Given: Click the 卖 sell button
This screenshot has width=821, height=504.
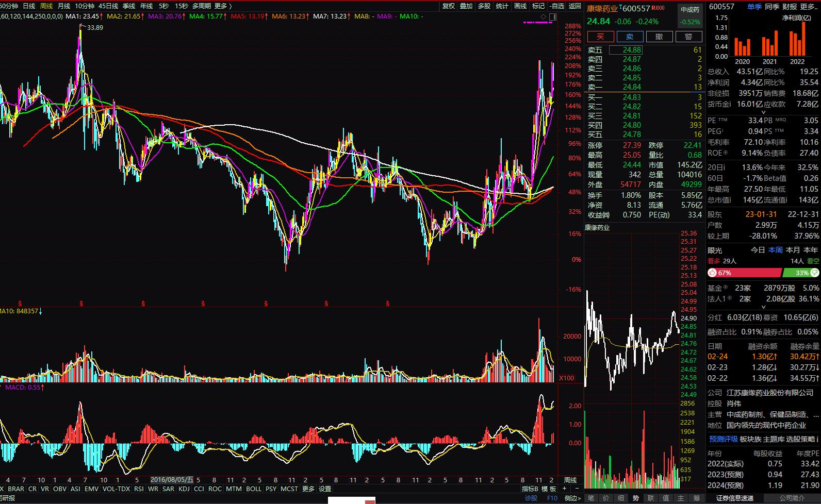Looking at the screenshot, I should click(x=630, y=37).
